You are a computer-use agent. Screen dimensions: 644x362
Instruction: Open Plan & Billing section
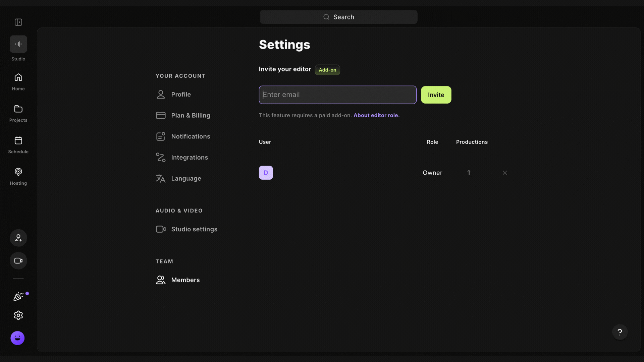point(191,115)
